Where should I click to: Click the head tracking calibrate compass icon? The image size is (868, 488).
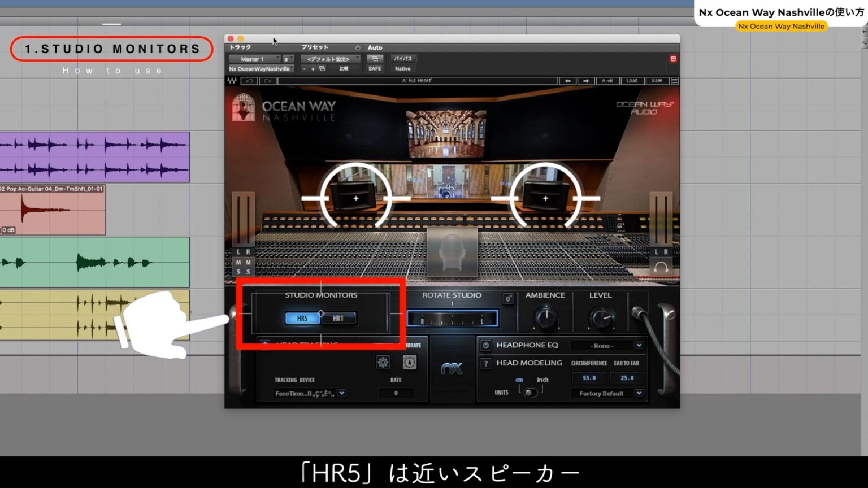point(409,362)
